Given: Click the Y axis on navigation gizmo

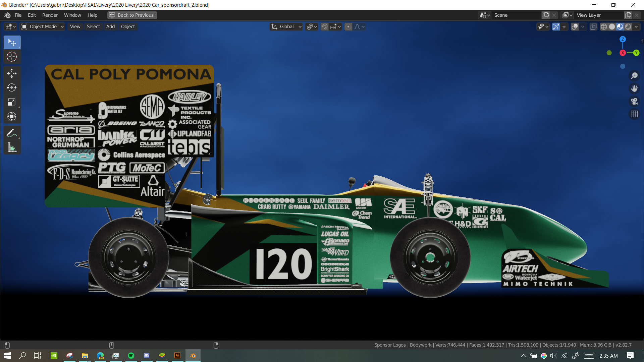Looking at the screenshot, I should tap(636, 53).
